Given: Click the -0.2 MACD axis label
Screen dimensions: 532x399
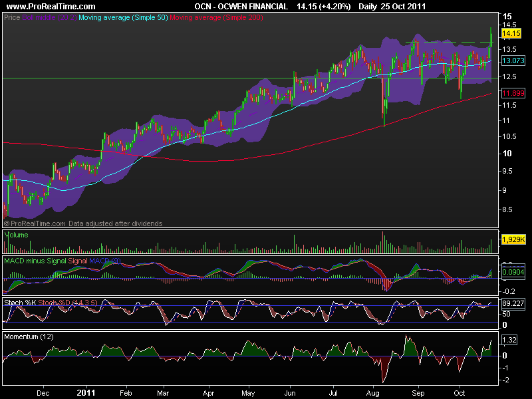Looking at the screenshot, I should tap(509, 291).
